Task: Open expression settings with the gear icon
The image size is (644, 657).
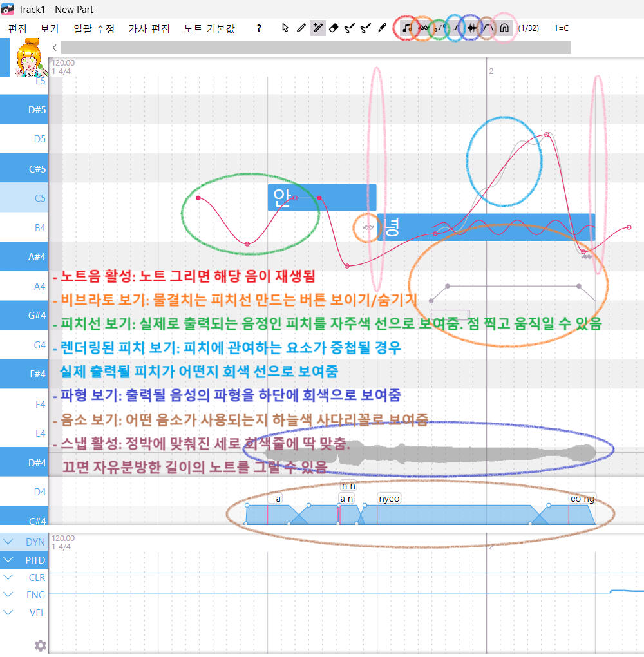Action: point(40,645)
